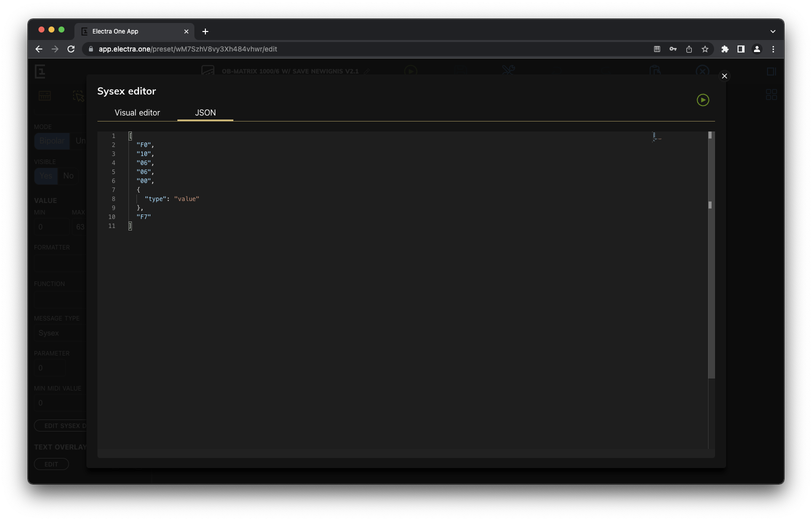Open the grid layout icon on the right
The height and width of the screenshot is (521, 812).
[x=771, y=94]
